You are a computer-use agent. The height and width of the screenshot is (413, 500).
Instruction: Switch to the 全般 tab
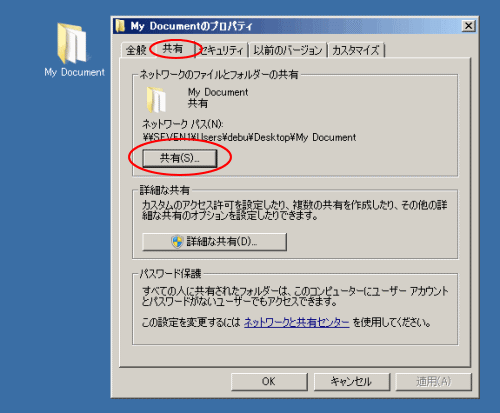pos(136,50)
